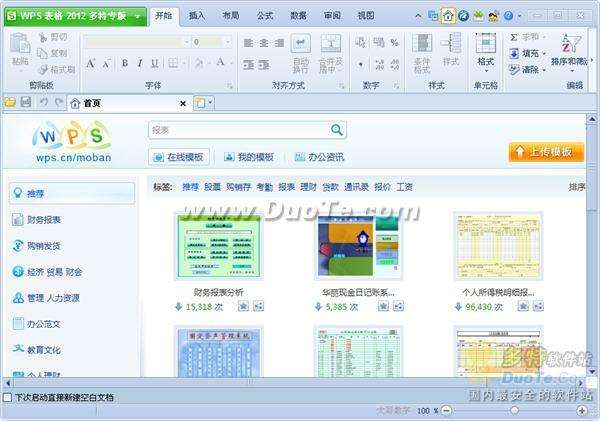The width and height of the screenshot is (600, 421).
Task: Select the Format Painter brush
Action: click(43, 70)
